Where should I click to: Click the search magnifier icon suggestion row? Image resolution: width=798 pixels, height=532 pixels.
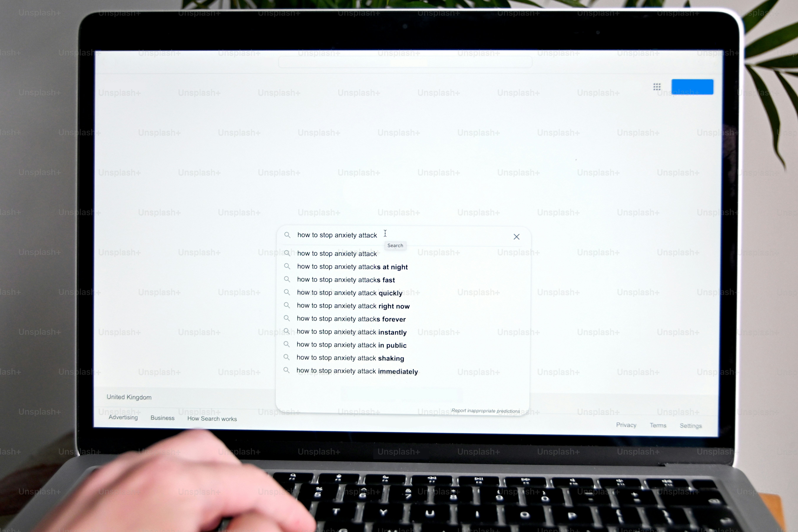[x=287, y=254]
